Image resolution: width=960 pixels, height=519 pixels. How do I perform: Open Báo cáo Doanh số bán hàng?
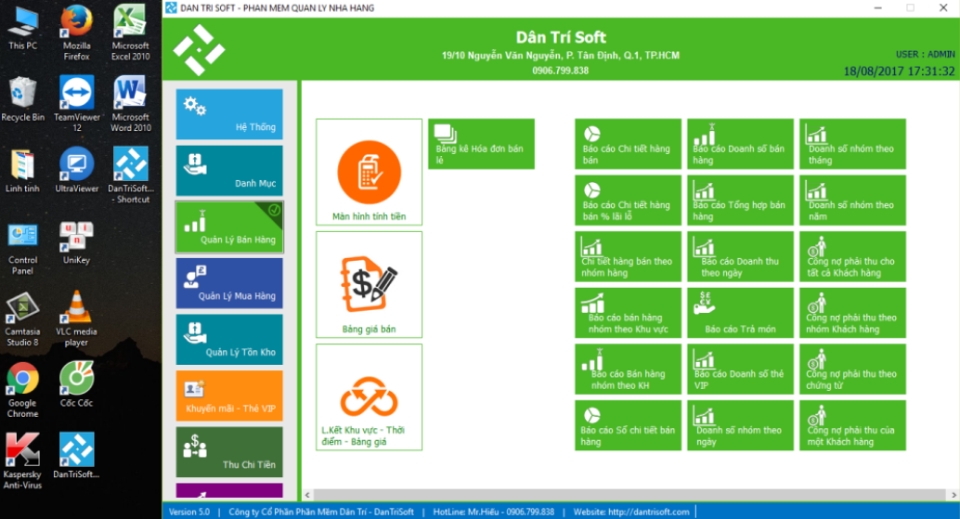point(740,144)
